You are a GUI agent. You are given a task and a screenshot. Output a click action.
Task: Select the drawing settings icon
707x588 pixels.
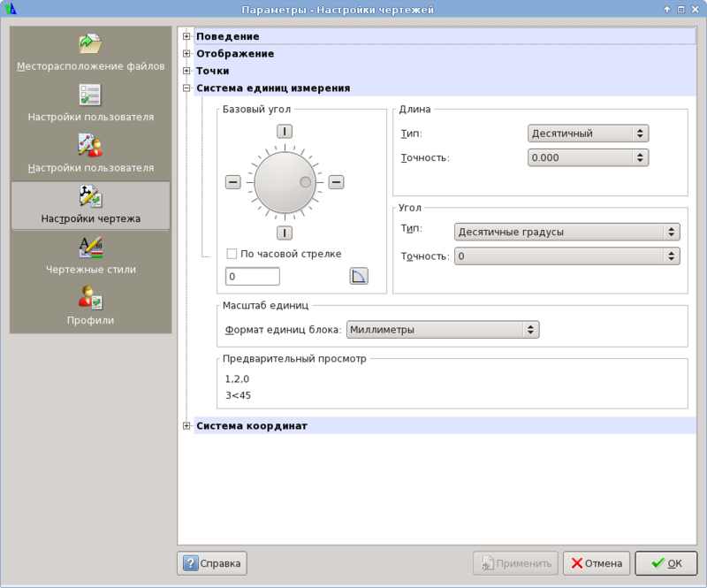click(90, 196)
